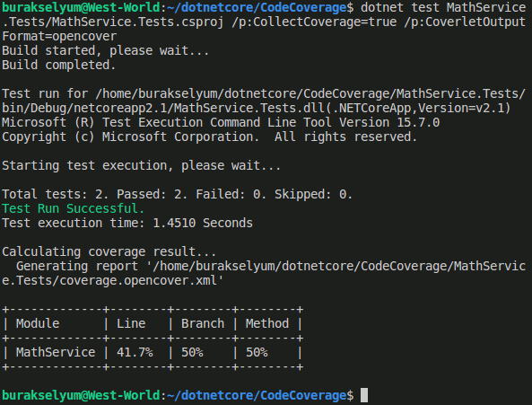Click the 50% branch coverage value
Image resolution: width=532 pixels, height=405 pixels.
(x=192, y=352)
